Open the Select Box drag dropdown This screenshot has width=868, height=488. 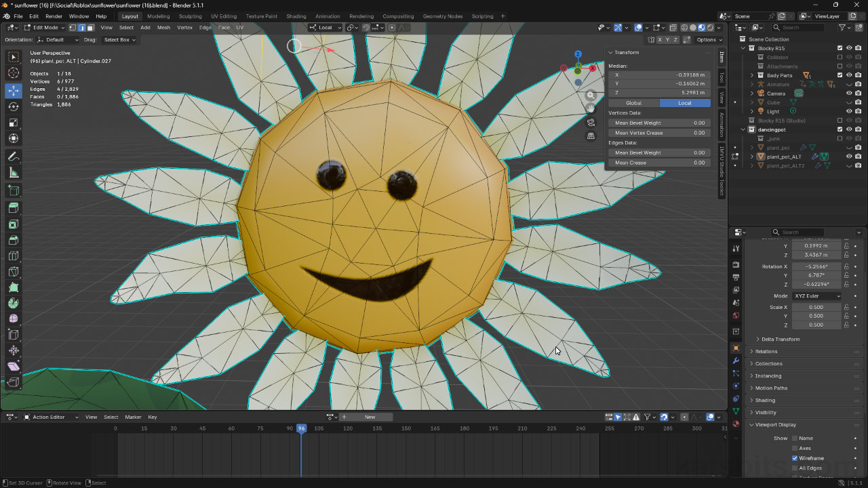(x=119, y=40)
